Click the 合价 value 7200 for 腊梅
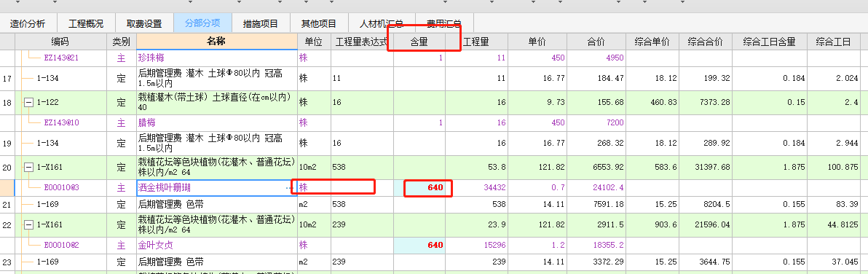868x274 pixels. pos(615,123)
